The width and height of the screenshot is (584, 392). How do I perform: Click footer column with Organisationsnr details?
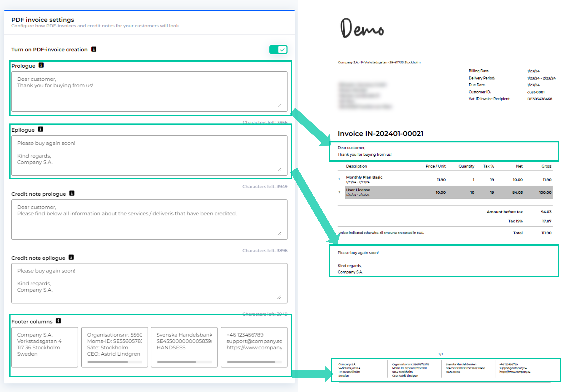click(115, 347)
